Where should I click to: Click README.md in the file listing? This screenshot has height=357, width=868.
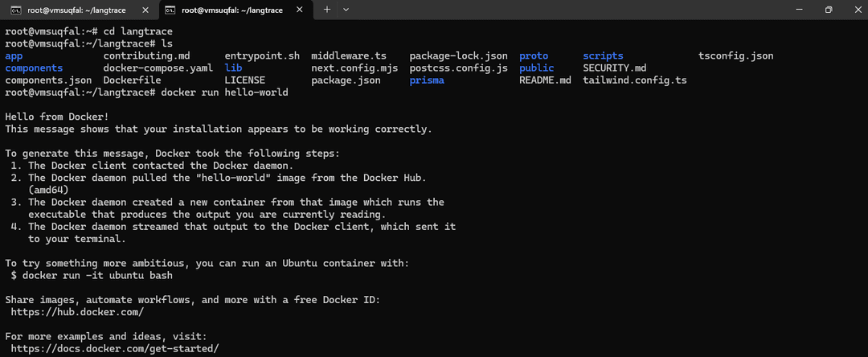(545, 80)
